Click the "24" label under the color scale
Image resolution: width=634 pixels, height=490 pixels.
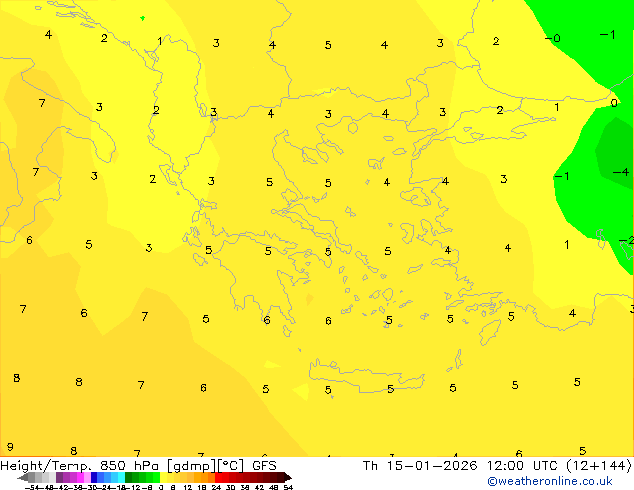pos(217,488)
